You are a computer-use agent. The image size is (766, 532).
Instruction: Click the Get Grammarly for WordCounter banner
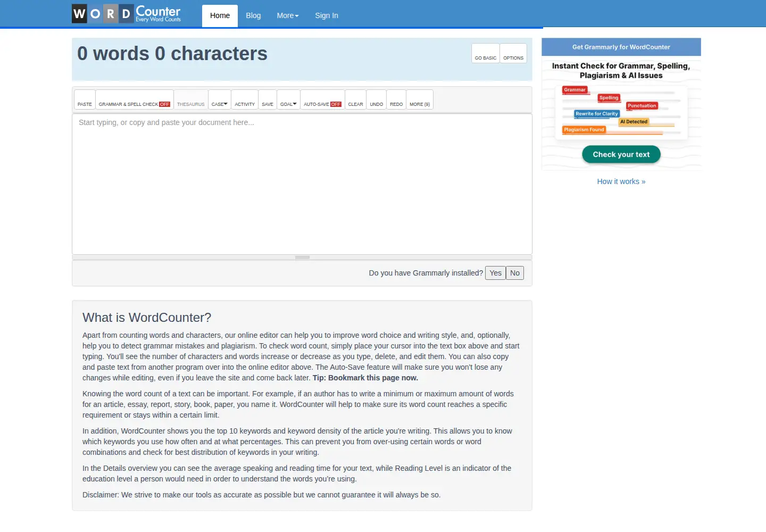[621, 47]
